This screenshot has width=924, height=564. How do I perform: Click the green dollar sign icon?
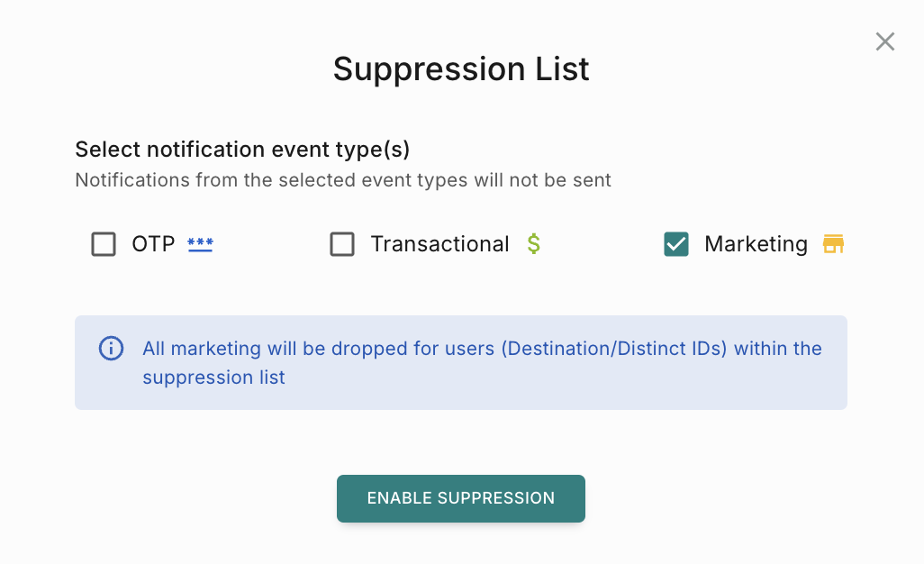tap(534, 244)
